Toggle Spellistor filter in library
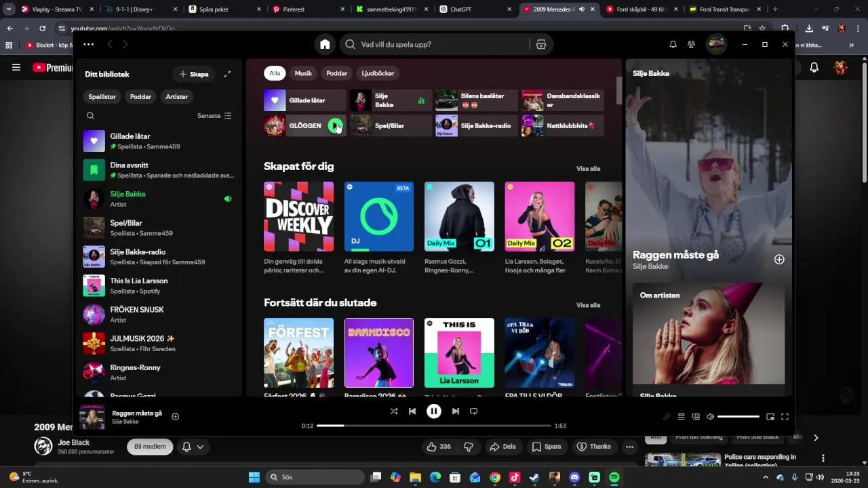Viewport: 868px width, 488px height. [x=102, y=97]
